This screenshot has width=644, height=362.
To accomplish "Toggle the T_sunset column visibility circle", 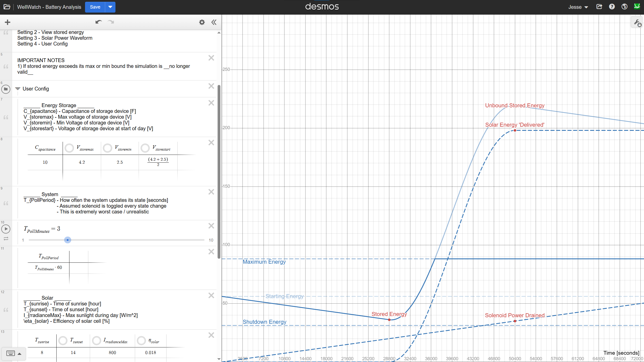I will pos(63,341).
